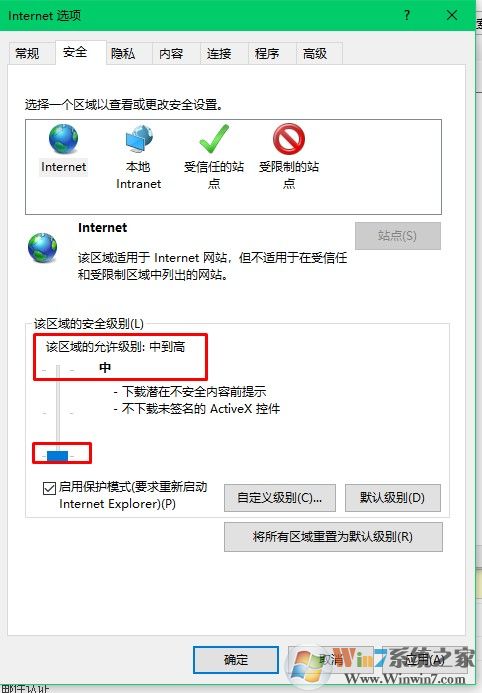Select the 本地 Intranet zone icon
Viewport: 482px width, 693px height.
139,139
